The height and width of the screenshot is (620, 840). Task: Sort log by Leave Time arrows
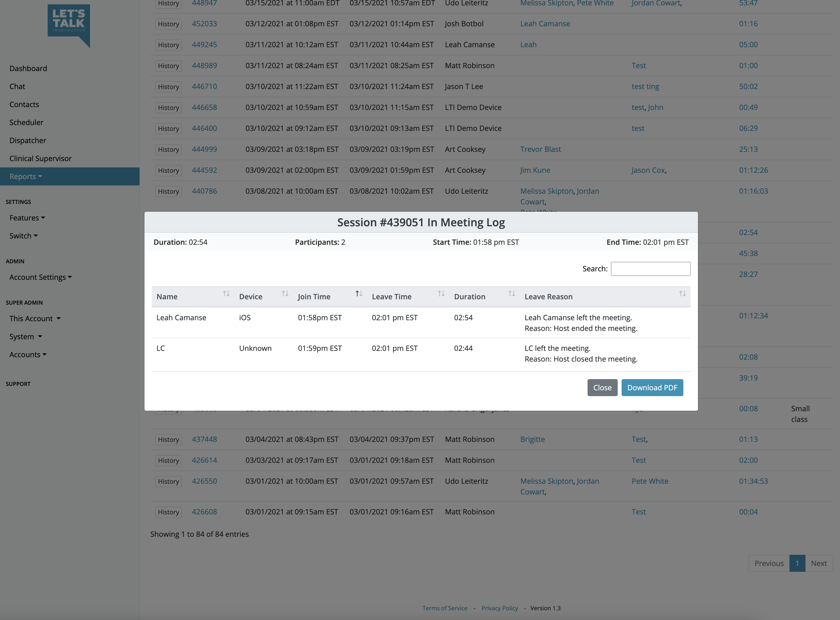tap(441, 294)
